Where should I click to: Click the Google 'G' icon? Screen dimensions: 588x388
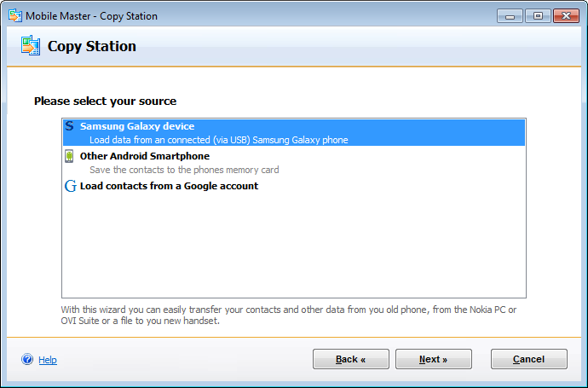point(71,186)
